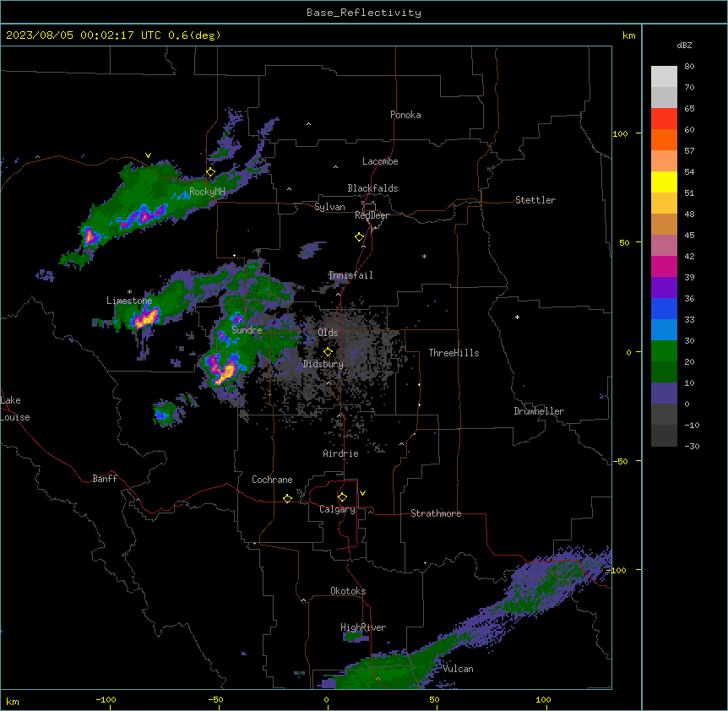Viewport: 728px width, 711px height.
Task: Click the yellow V marker above RockyMH storm
Action: click(148, 155)
